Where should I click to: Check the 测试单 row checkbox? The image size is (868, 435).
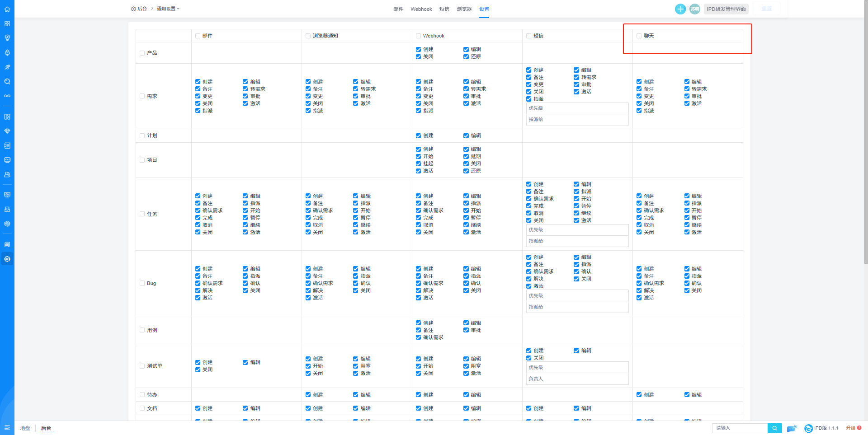coord(142,366)
